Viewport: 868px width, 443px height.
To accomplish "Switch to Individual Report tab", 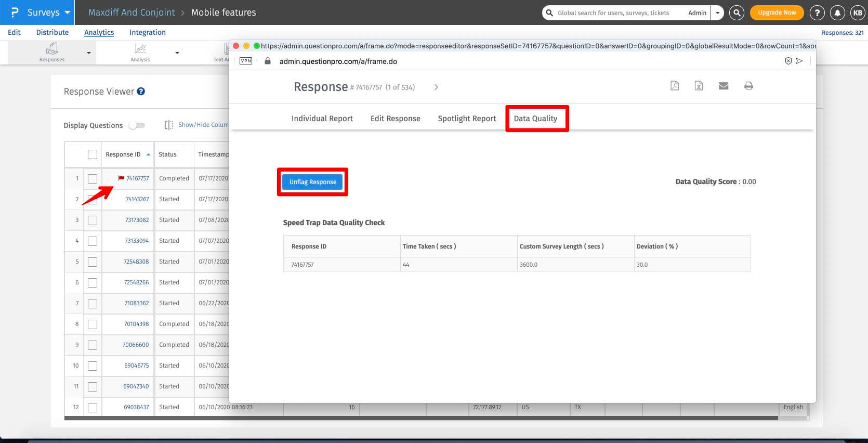I will [322, 119].
